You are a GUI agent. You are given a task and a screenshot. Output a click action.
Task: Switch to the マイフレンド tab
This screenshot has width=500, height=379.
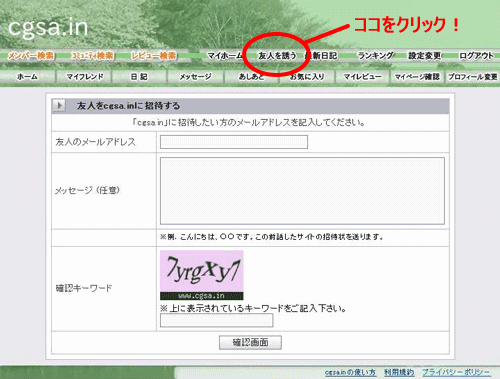pyautogui.click(x=85, y=77)
